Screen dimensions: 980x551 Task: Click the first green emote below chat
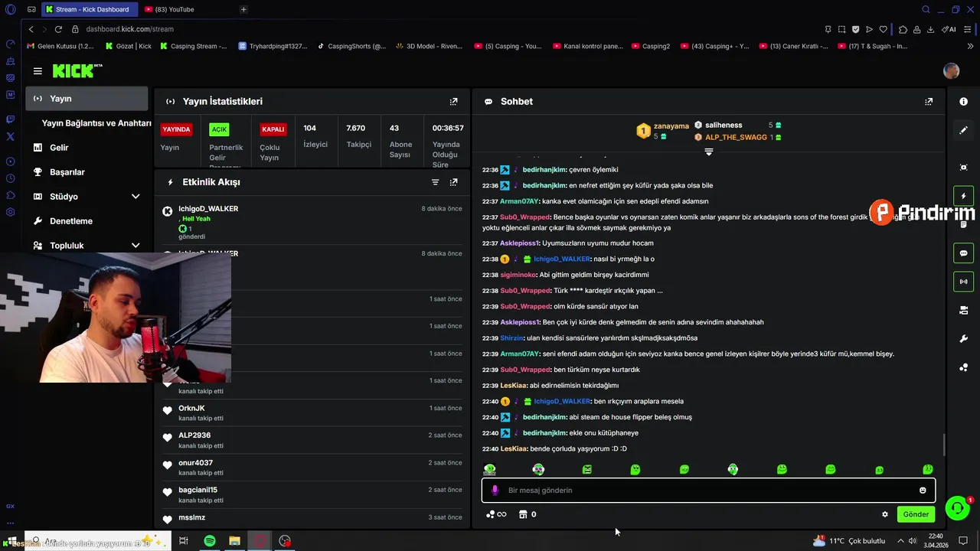tap(490, 469)
